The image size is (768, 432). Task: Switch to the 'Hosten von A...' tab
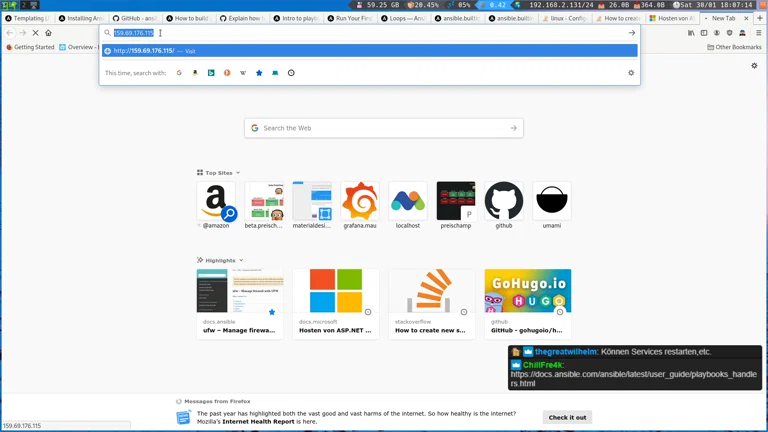click(671, 18)
